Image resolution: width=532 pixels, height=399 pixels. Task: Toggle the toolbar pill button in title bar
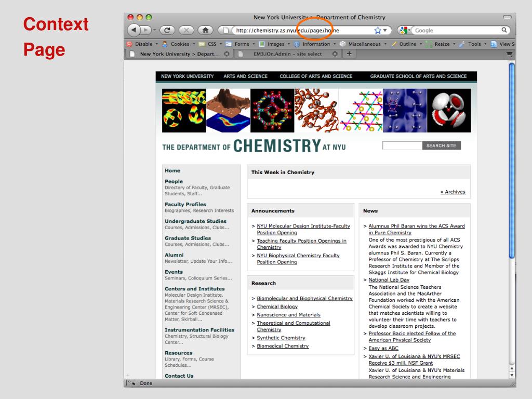(507, 17)
